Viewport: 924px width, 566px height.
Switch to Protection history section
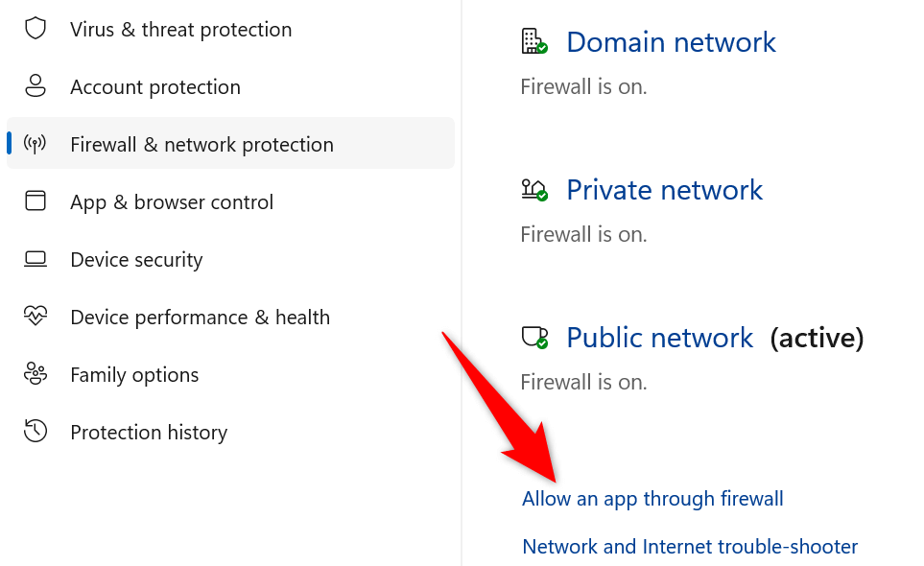click(x=149, y=432)
